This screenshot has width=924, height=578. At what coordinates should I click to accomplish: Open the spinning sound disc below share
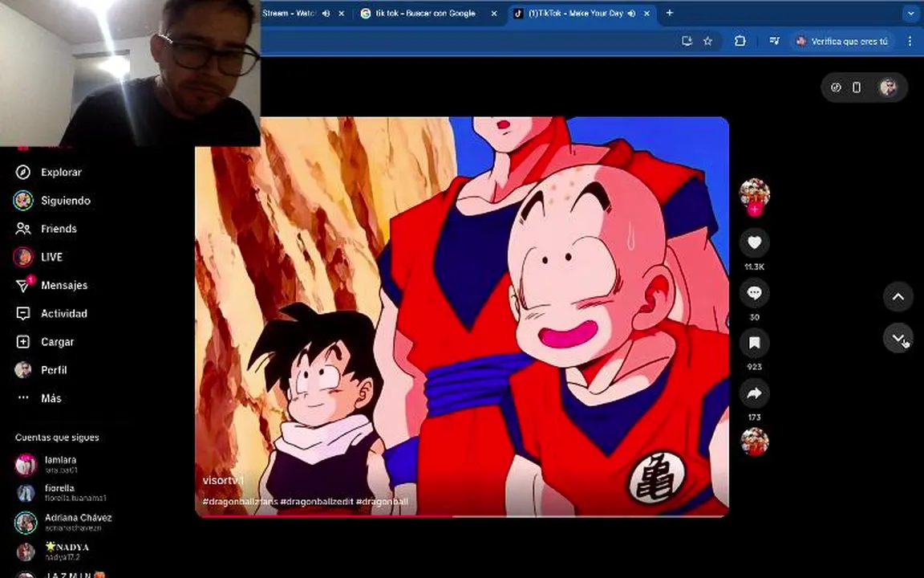(x=754, y=442)
